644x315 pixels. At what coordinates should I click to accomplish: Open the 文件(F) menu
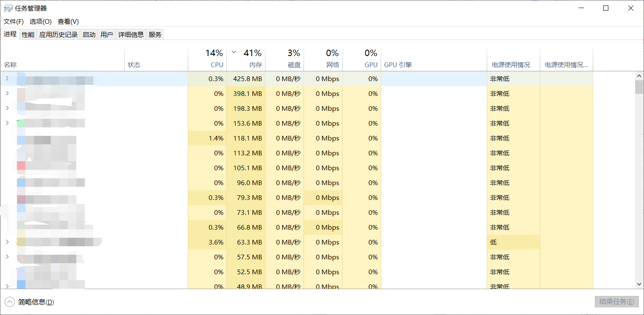(x=14, y=21)
